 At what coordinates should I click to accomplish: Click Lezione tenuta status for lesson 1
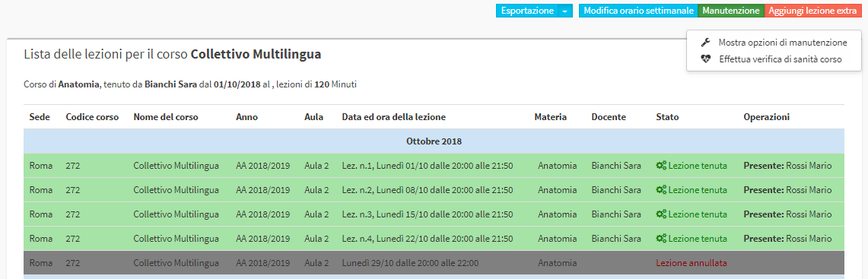698,166
